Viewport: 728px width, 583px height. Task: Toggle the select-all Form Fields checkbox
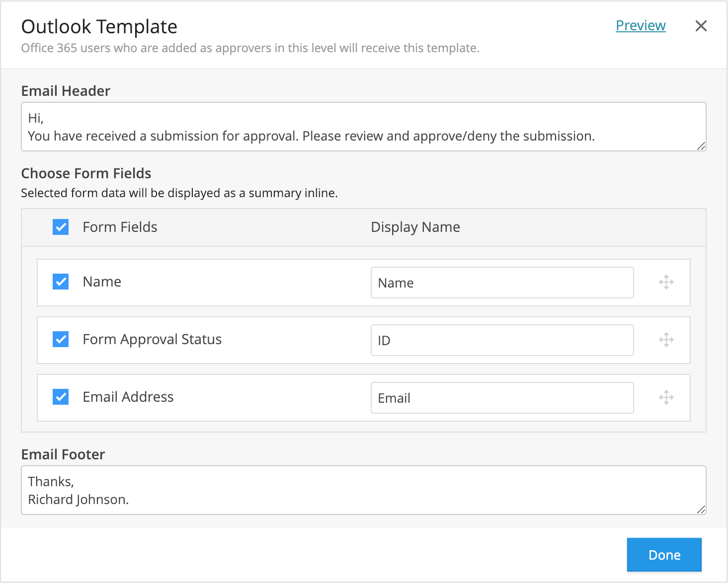click(61, 227)
